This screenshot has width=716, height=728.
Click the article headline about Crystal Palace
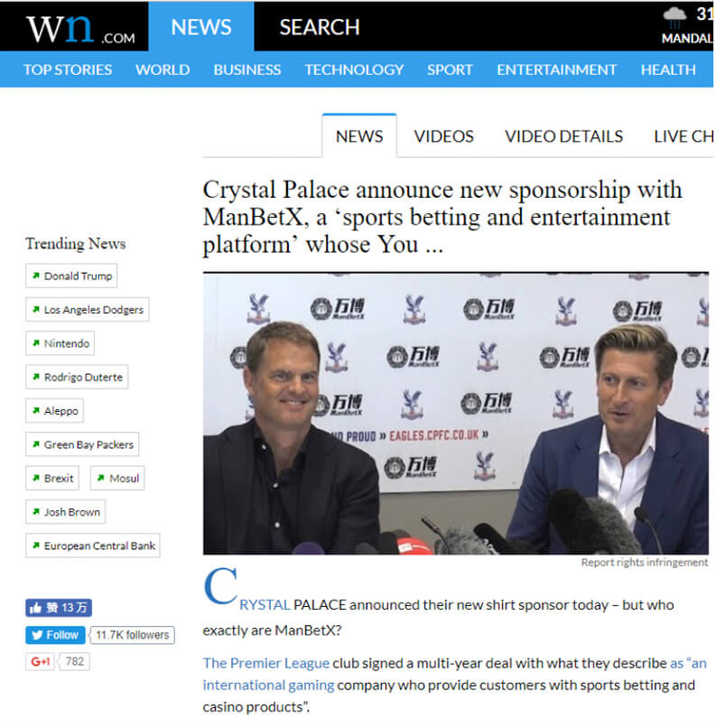coord(442,217)
